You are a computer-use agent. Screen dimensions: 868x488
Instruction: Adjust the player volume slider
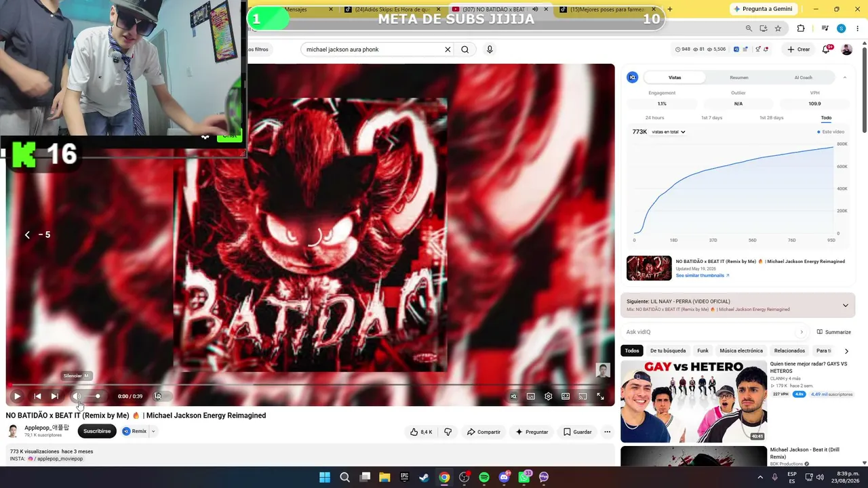point(93,396)
